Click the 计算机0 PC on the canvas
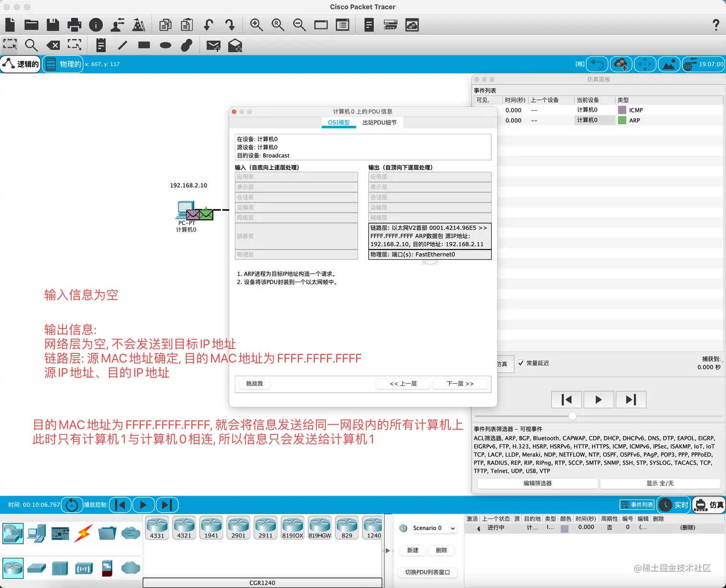The image size is (726, 588). pyautogui.click(x=186, y=210)
